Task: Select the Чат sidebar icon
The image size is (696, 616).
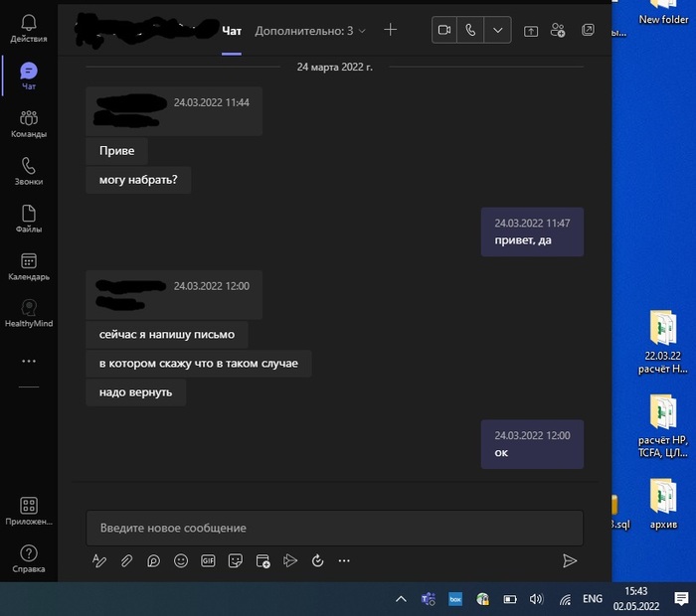Action: (x=29, y=76)
